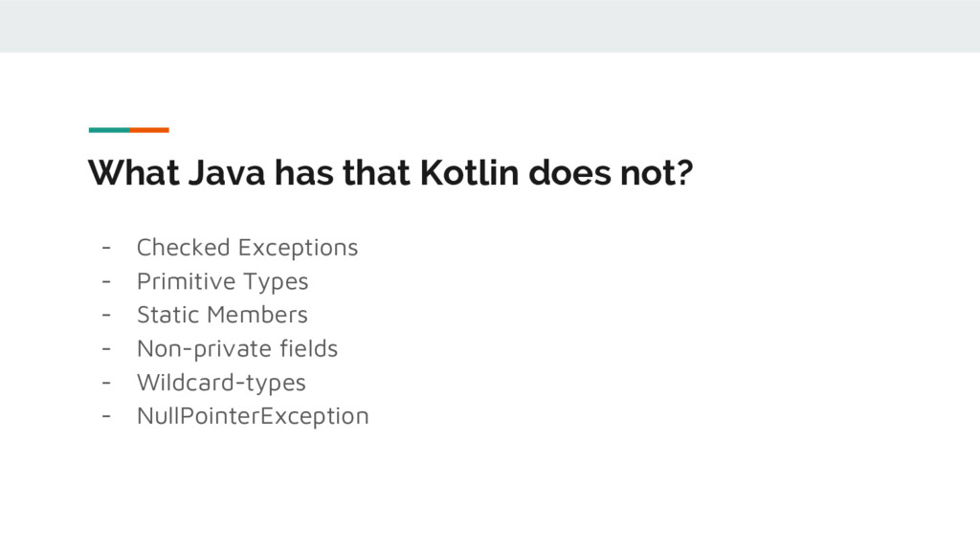Click the dash before Checked Exceptions

pos(106,248)
